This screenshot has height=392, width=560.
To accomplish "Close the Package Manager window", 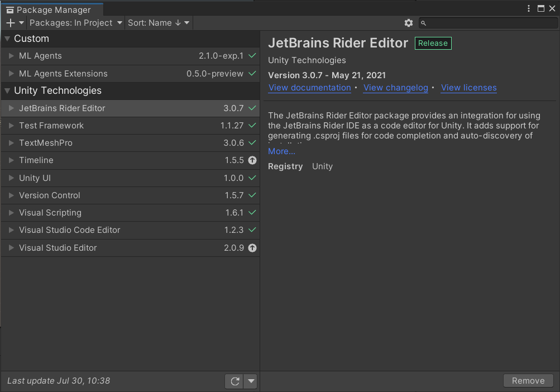I will point(552,8).
